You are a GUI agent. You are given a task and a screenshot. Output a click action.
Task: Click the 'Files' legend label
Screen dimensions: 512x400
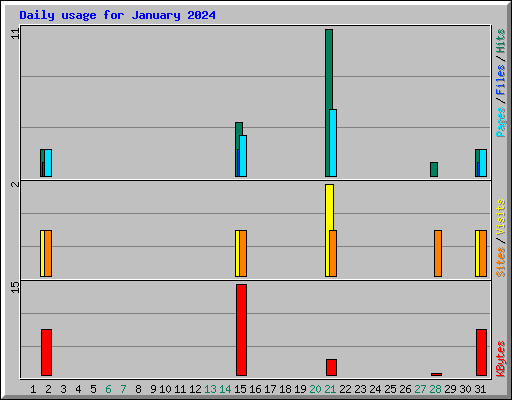[x=501, y=80]
